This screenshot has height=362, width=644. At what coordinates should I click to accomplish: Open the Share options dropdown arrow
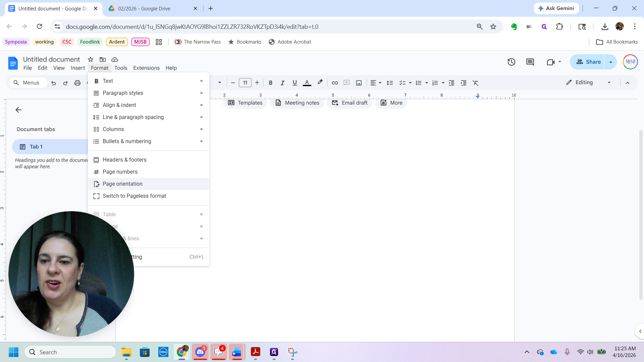(610, 62)
